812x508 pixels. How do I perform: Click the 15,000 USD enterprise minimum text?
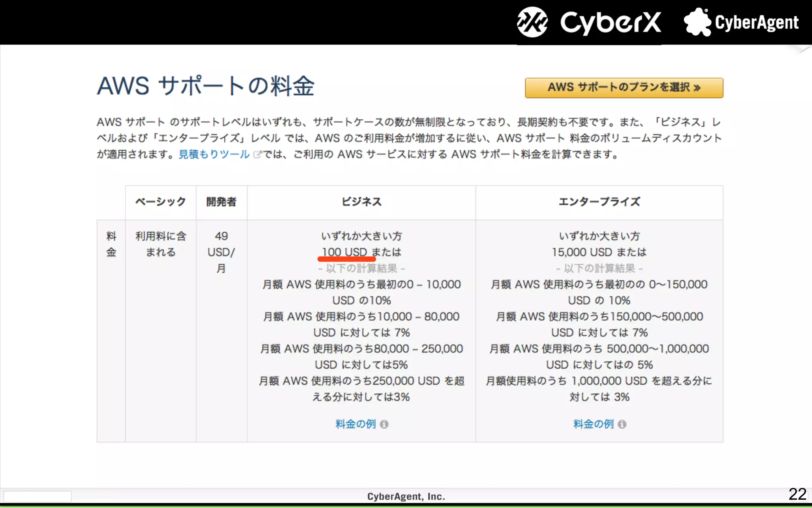pos(582,252)
